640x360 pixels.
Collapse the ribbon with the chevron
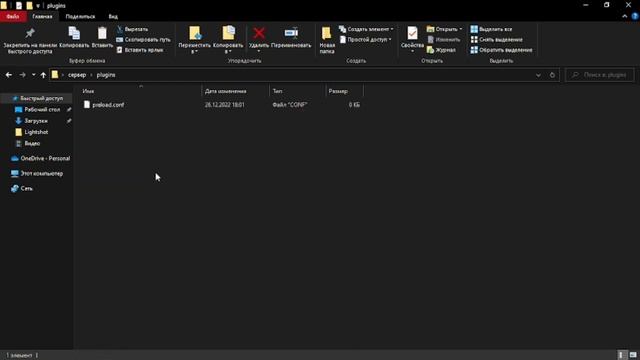[x=624, y=16]
